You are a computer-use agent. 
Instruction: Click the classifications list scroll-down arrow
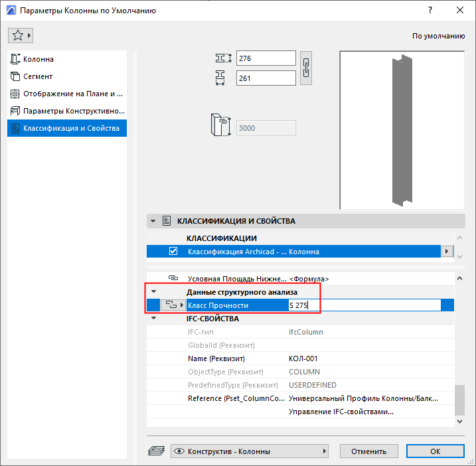pyautogui.click(x=459, y=257)
